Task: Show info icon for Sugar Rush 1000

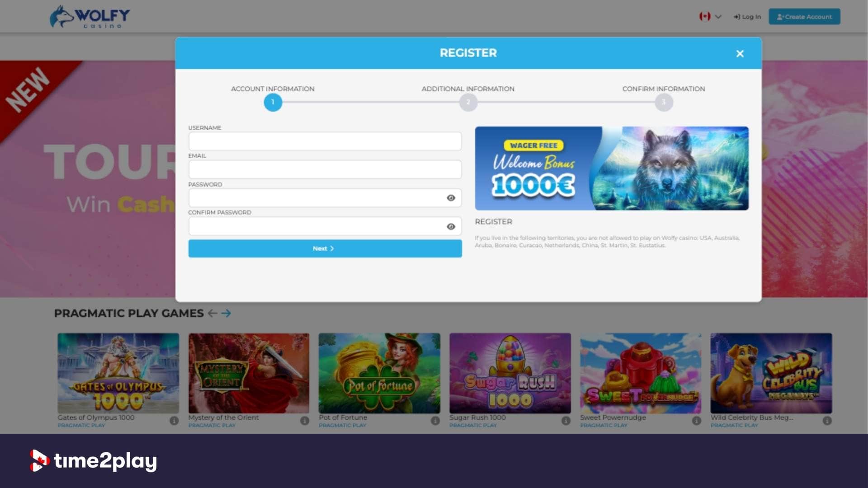Action: (566, 421)
